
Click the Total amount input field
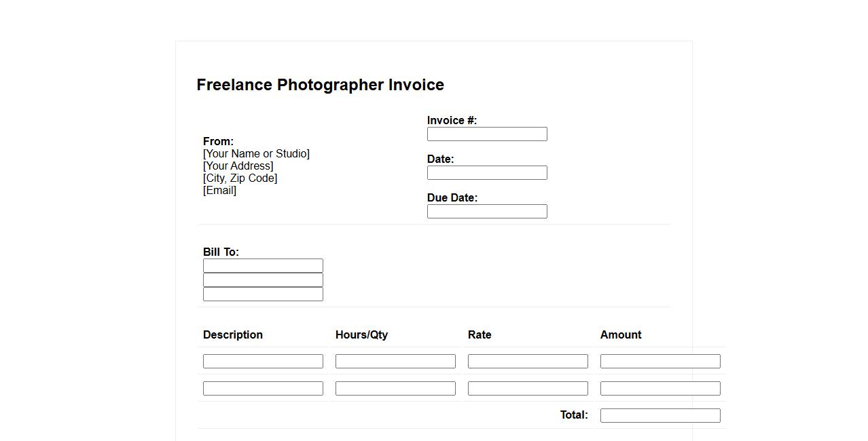(x=660, y=416)
